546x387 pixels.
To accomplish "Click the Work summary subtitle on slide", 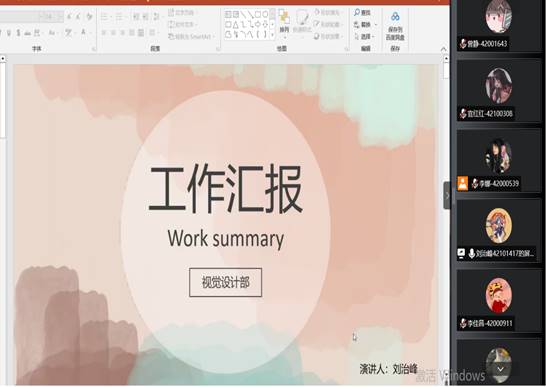I will pos(226,239).
